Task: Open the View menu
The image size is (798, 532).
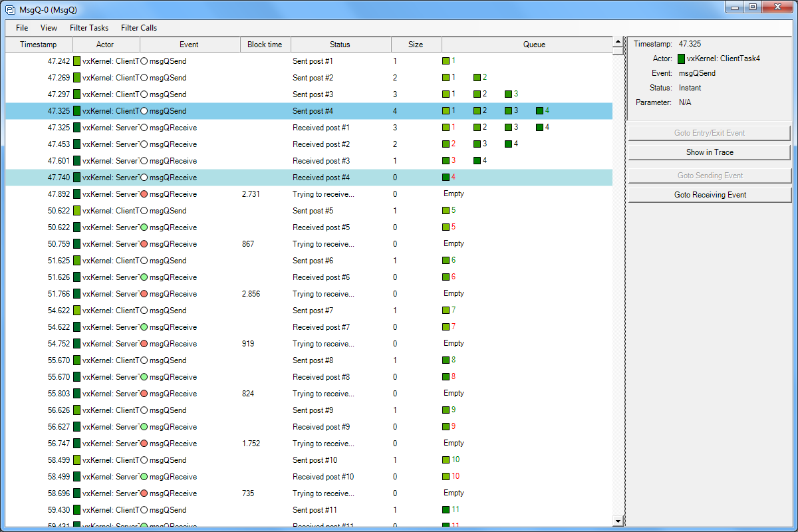Action: coord(49,28)
